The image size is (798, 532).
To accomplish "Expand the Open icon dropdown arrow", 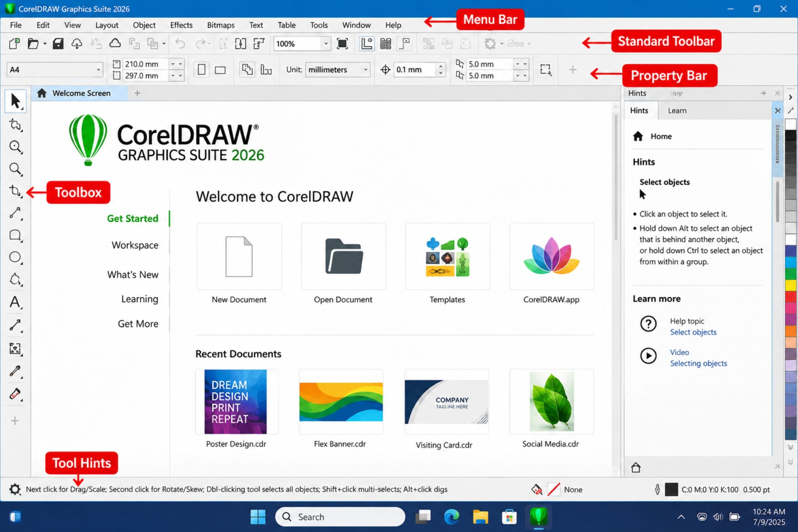I will (45, 44).
